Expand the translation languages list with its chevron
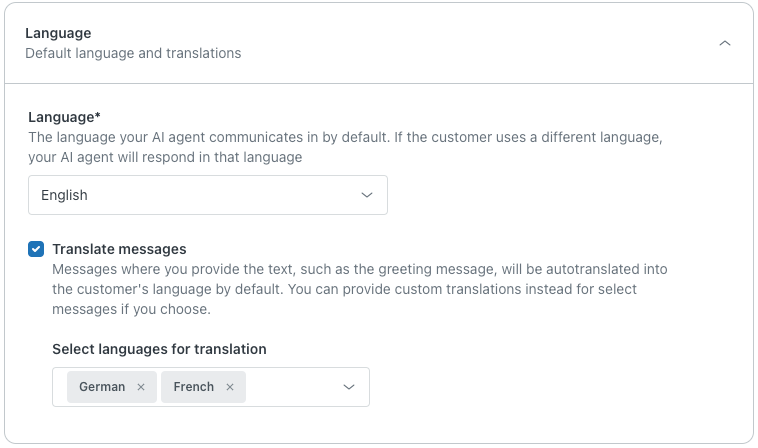This screenshot has height=448, width=758. click(x=349, y=387)
